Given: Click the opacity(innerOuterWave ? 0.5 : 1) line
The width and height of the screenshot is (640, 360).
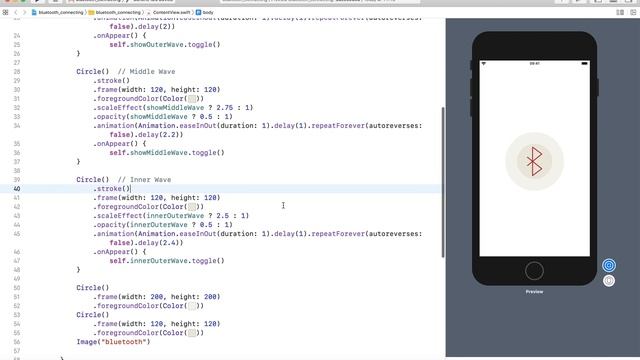Looking at the screenshot, I should tap(162, 225).
